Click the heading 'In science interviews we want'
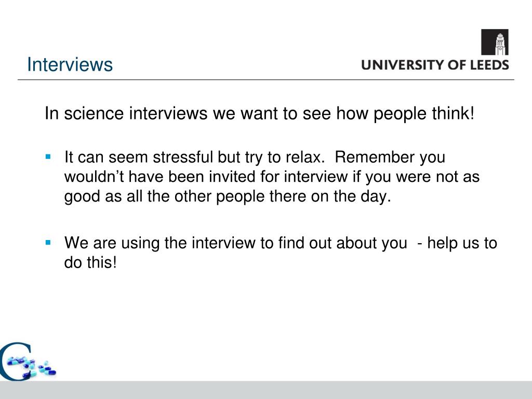The width and height of the screenshot is (532, 399). tap(260, 113)
